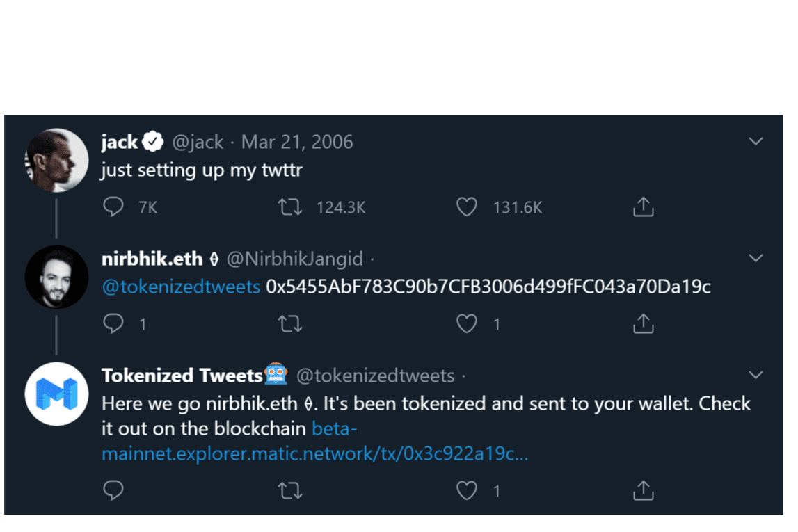Open the reply icon on jack's tweet
The height and width of the screenshot is (532, 798).
pyautogui.click(x=113, y=207)
